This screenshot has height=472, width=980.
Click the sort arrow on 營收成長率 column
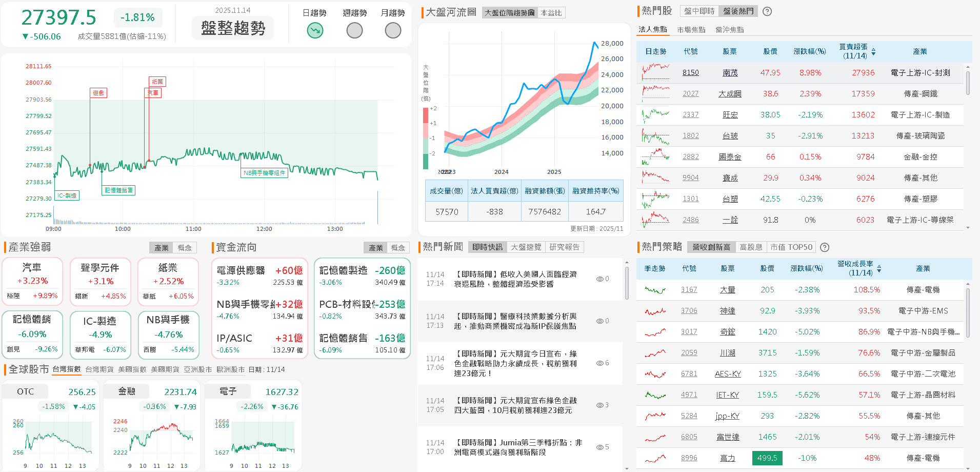pyautogui.click(x=878, y=270)
